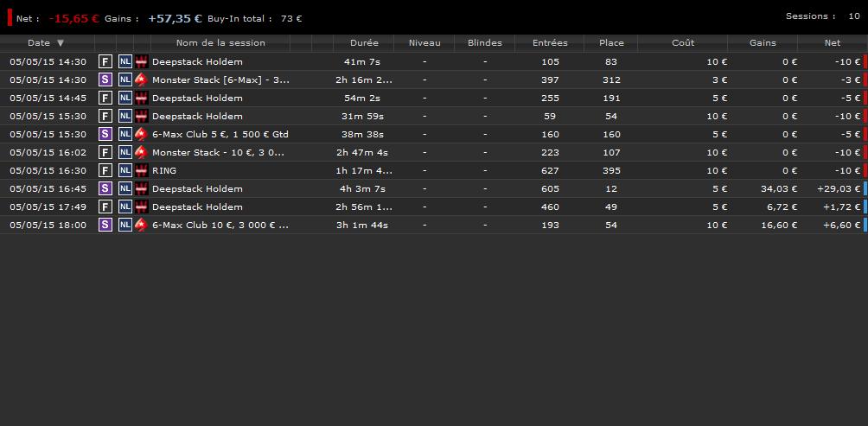Click the purple S icon in the 16:45 Deepstack Holdem row

(105, 188)
